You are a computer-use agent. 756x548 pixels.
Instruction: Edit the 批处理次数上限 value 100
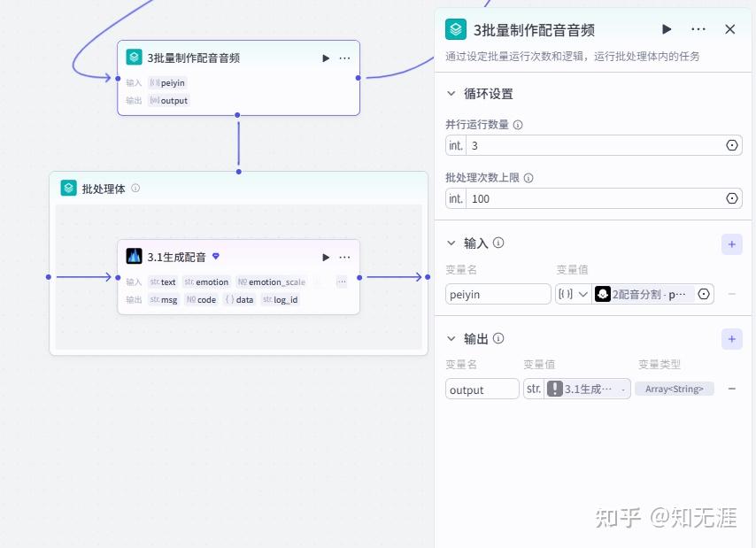tap(594, 198)
